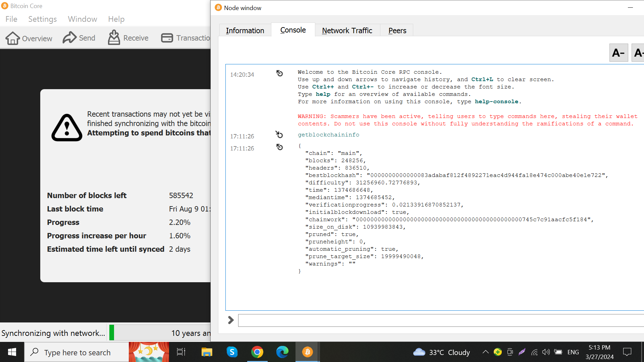This screenshot has height=362, width=644.
Task: Open the Overview page in Bitcoin Core
Action: pos(29,38)
